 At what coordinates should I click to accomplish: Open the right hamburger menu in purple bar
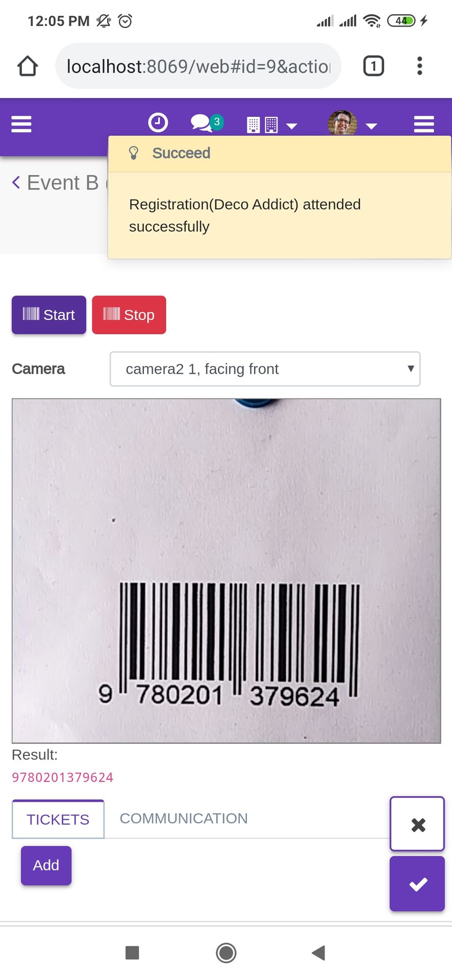(424, 124)
